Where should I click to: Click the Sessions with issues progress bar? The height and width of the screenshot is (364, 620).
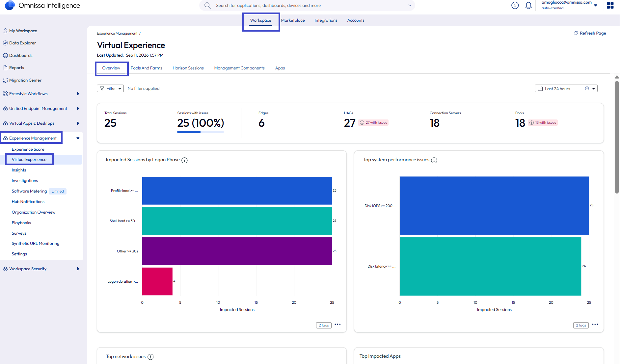tap(201, 132)
